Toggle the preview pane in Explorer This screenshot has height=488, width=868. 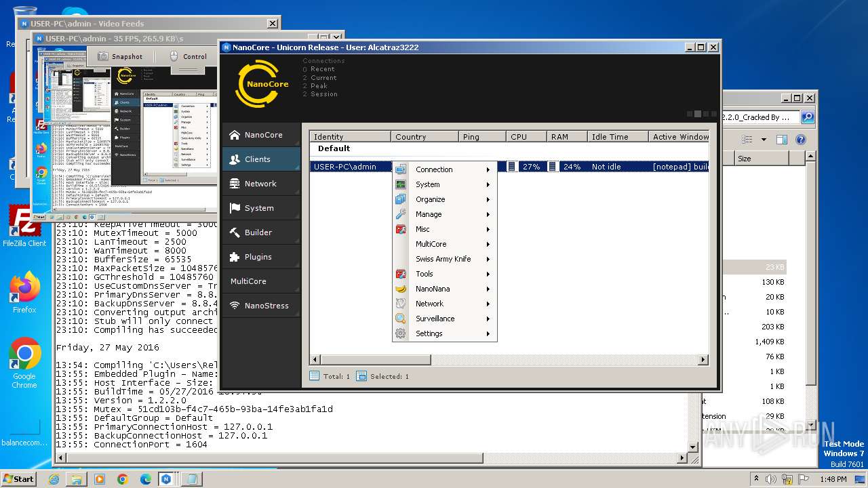pyautogui.click(x=781, y=140)
